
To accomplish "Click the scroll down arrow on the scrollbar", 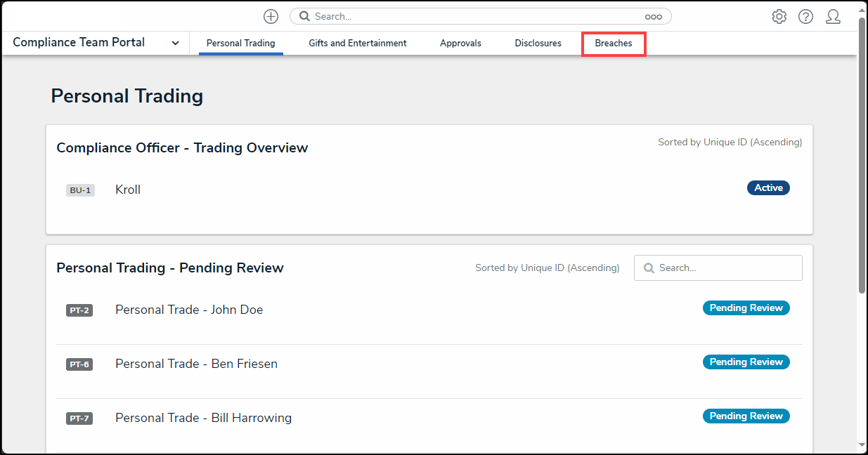I will coord(862,444).
